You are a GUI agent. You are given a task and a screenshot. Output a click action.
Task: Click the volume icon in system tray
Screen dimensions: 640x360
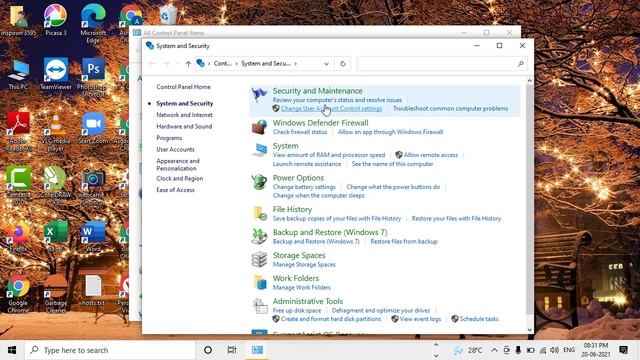(554, 350)
